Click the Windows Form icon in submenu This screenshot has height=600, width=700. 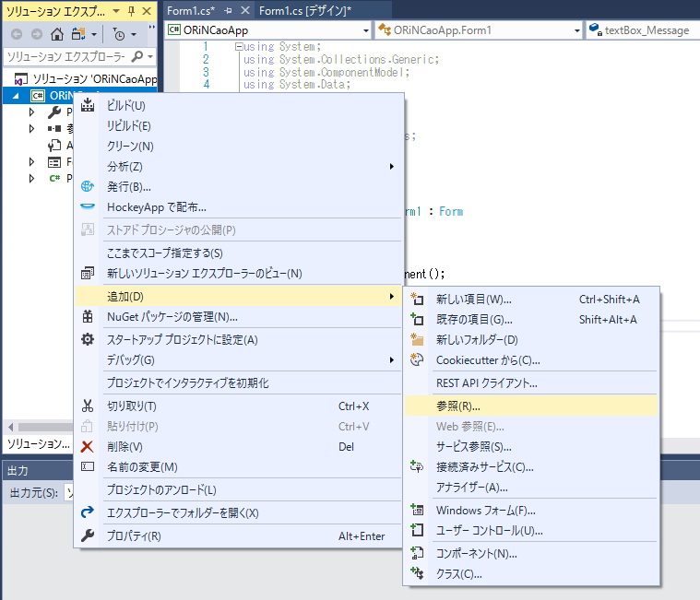tap(417, 510)
